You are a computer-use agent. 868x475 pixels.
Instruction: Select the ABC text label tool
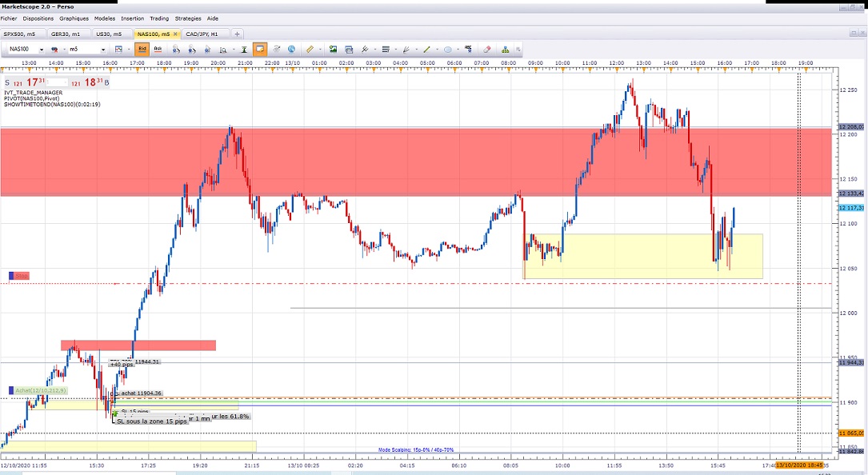(468, 50)
